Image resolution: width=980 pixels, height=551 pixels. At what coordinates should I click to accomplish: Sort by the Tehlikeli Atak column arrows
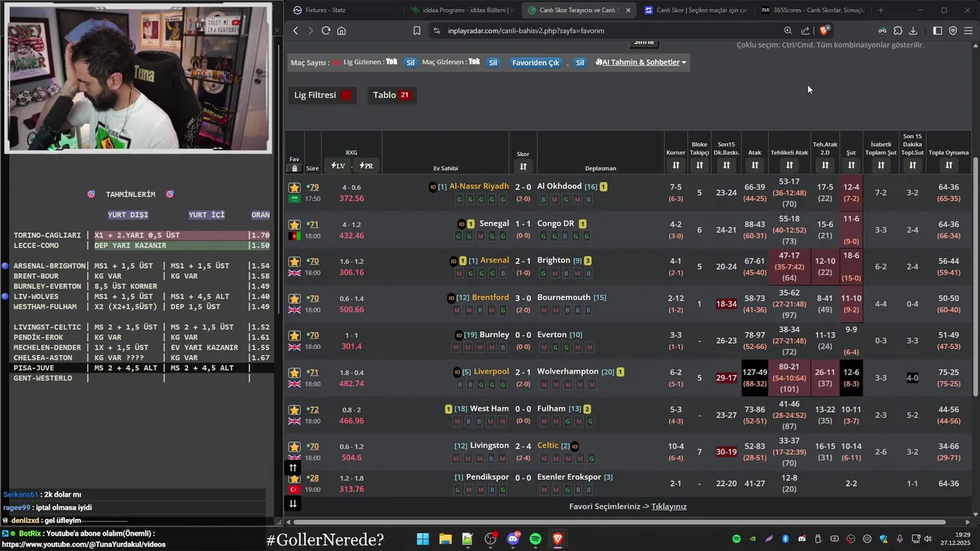click(789, 165)
